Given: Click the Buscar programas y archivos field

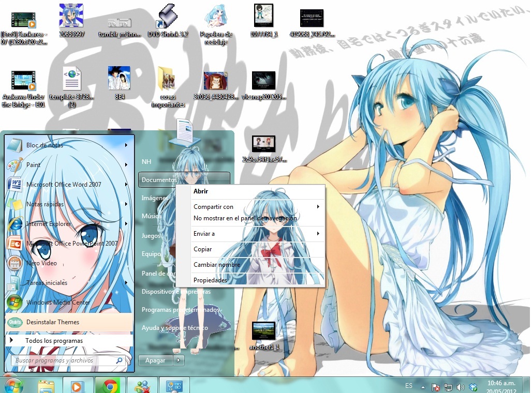Looking at the screenshot, I should click(68, 360).
